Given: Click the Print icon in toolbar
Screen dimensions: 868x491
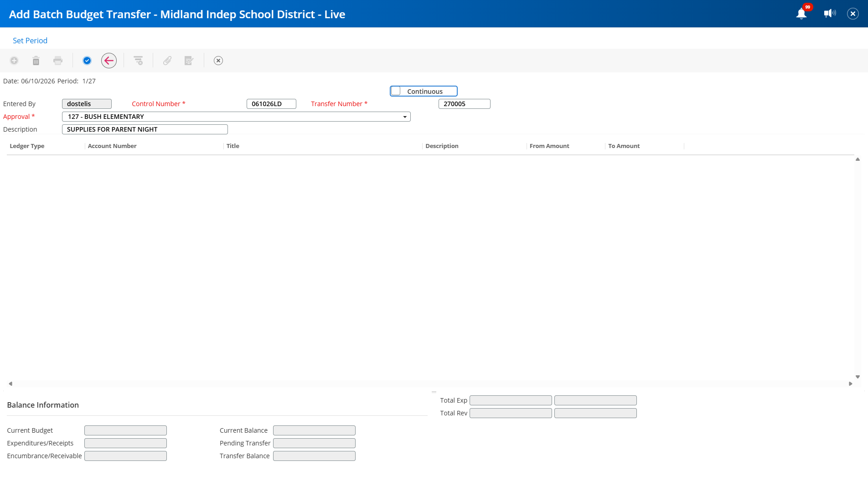Looking at the screenshot, I should pos(58,61).
